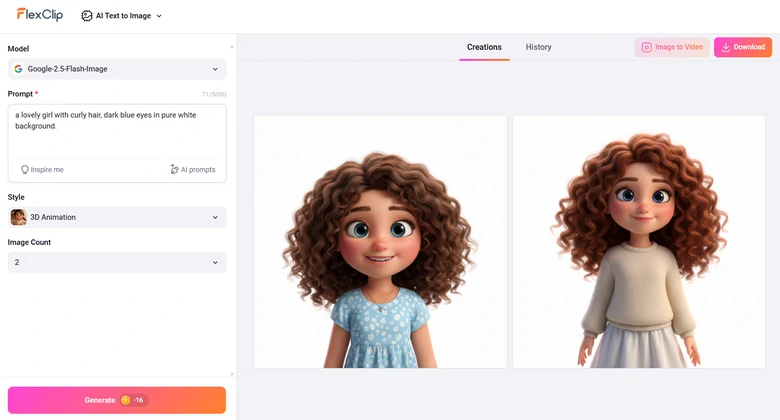Click the Image to Video play icon
The height and width of the screenshot is (420, 780).
pyautogui.click(x=647, y=47)
